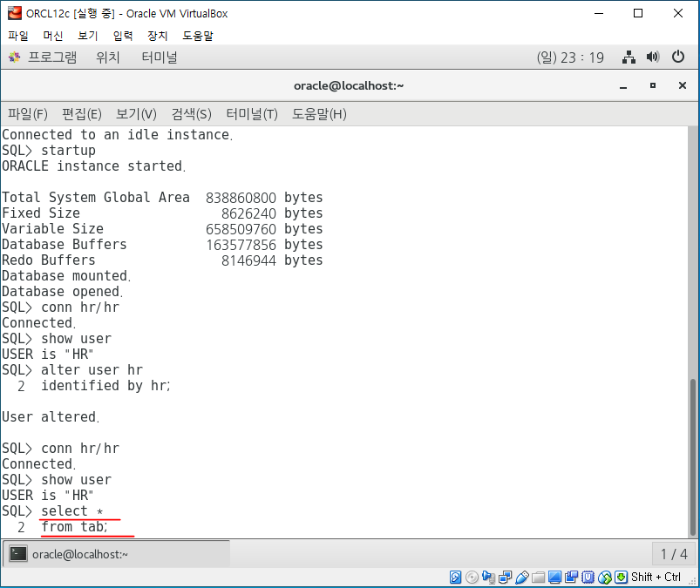Click the optical disc status icon

[472, 578]
